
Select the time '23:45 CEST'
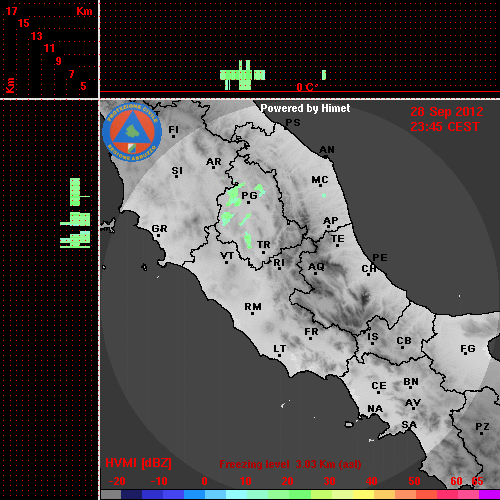pyautogui.click(x=445, y=127)
